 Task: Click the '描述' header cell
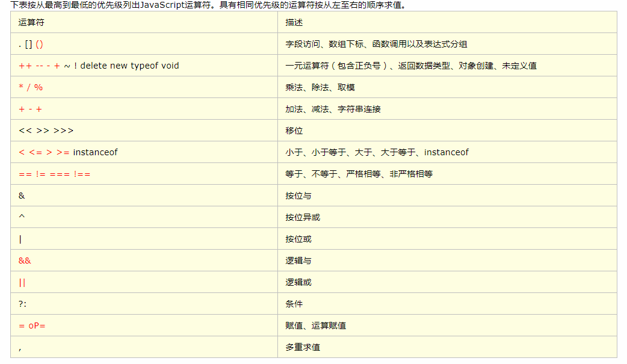coord(447,22)
